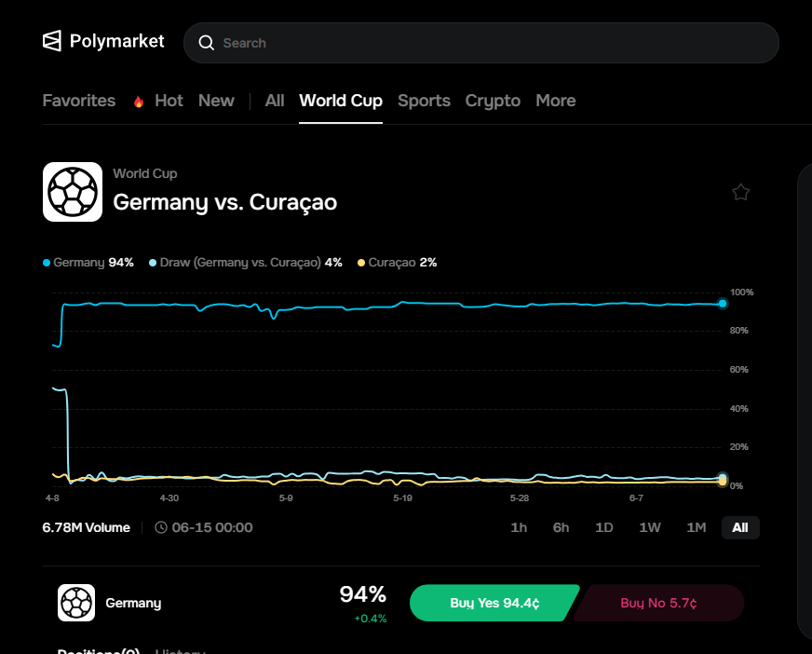
Task: Click Buy No 5.7¢ button
Action: point(658,603)
